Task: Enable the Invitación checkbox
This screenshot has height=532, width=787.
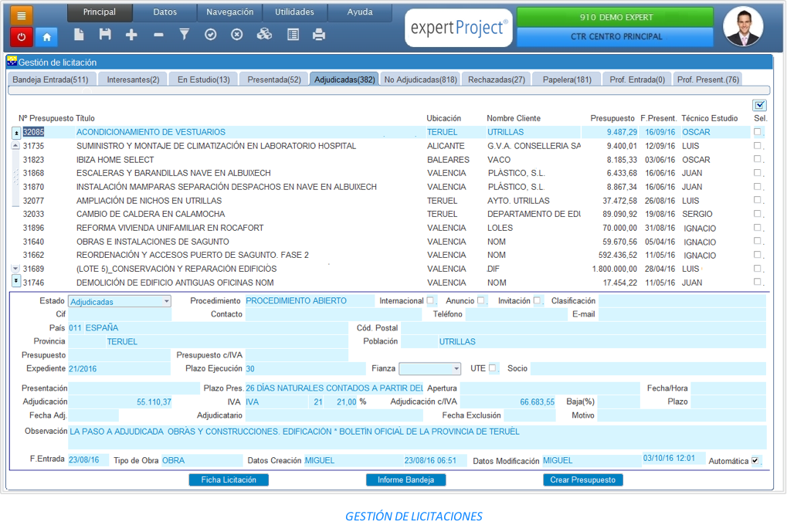Action: tap(537, 300)
